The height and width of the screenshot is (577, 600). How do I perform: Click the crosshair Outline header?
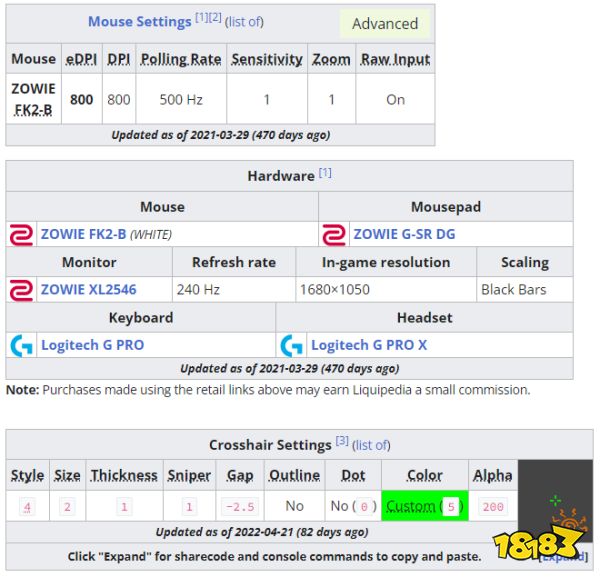(x=294, y=476)
